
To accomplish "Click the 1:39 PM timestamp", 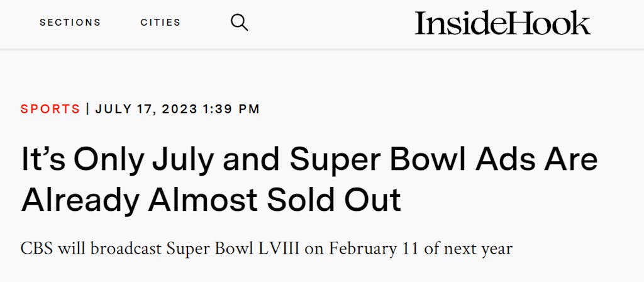I will 231,109.
